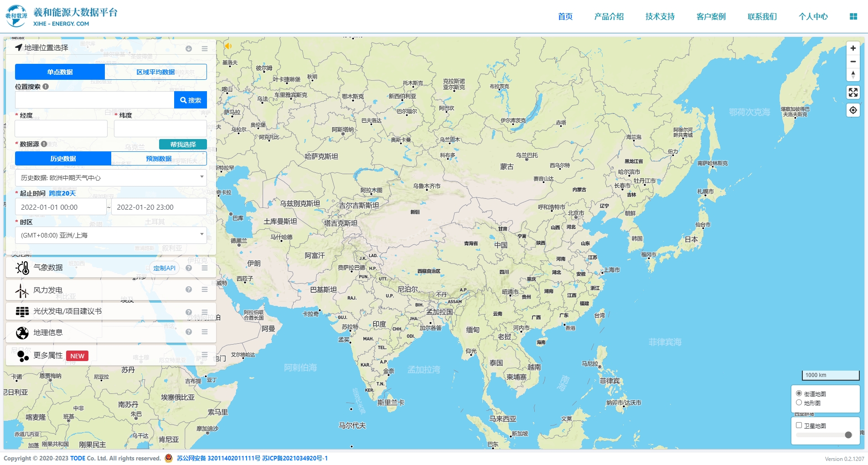Reset map bearing with the compass button
This screenshot has width=868, height=465.
(x=853, y=75)
